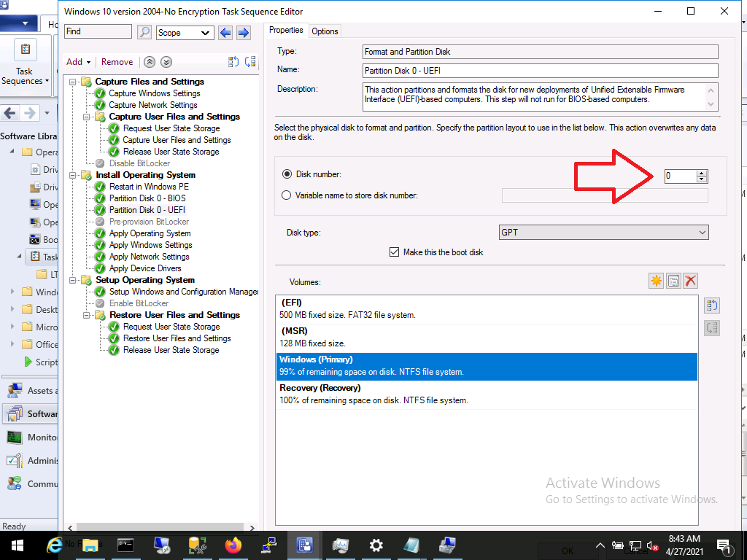Switch to the Properties tab

point(286,30)
